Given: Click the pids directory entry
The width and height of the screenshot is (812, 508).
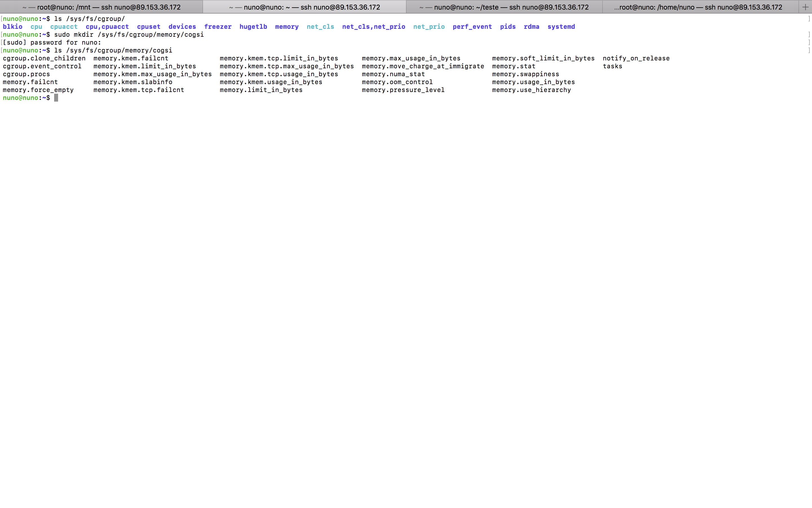Looking at the screenshot, I should (508, 27).
